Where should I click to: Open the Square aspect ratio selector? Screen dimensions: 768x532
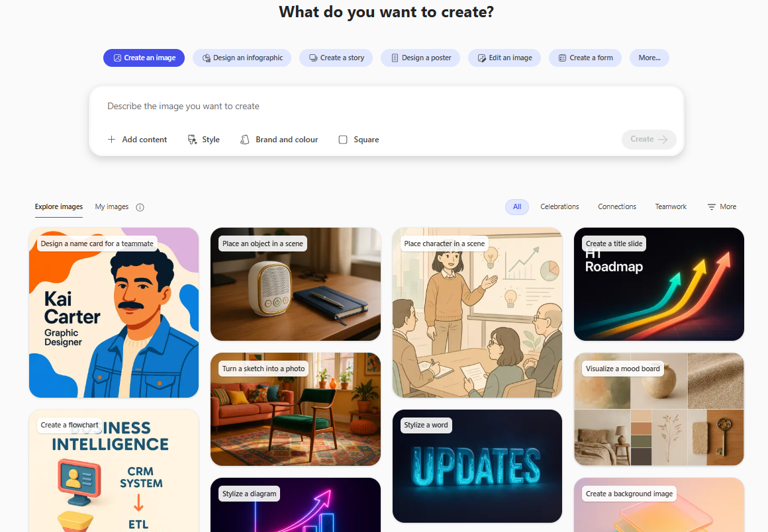(x=358, y=140)
